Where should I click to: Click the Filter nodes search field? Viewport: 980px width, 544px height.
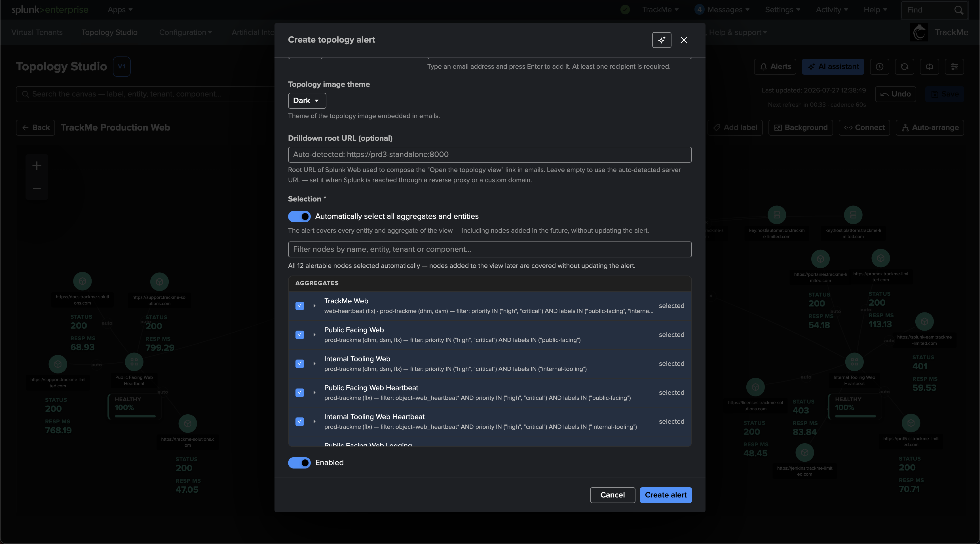490,249
